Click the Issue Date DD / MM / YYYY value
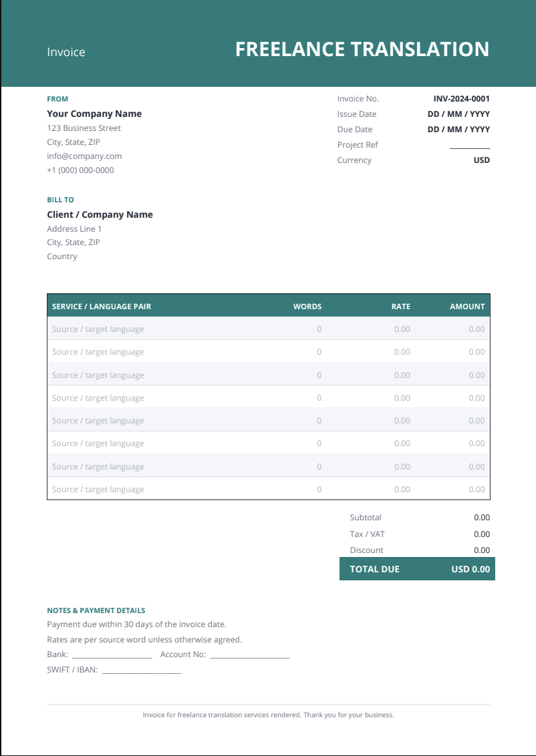This screenshot has width=536, height=756. (458, 114)
